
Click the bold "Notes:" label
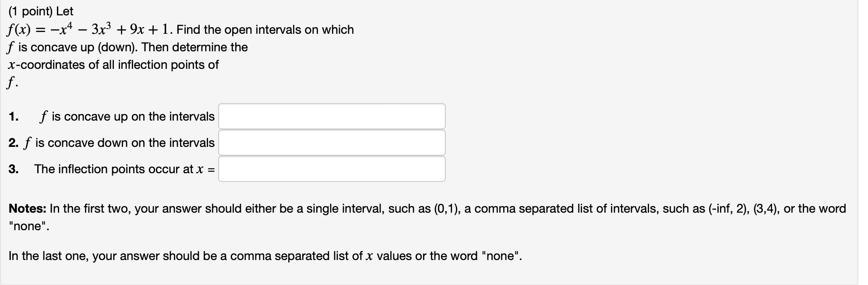(27, 208)
